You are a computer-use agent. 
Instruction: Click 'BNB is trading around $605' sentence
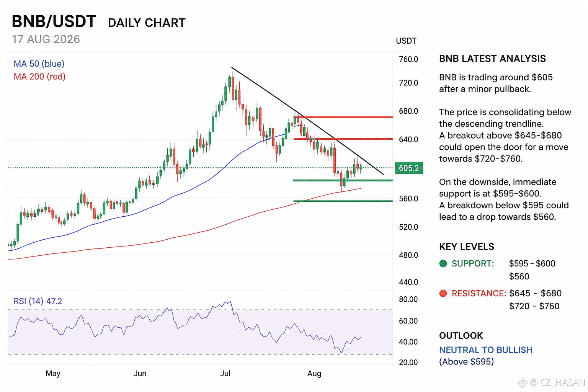pos(496,77)
